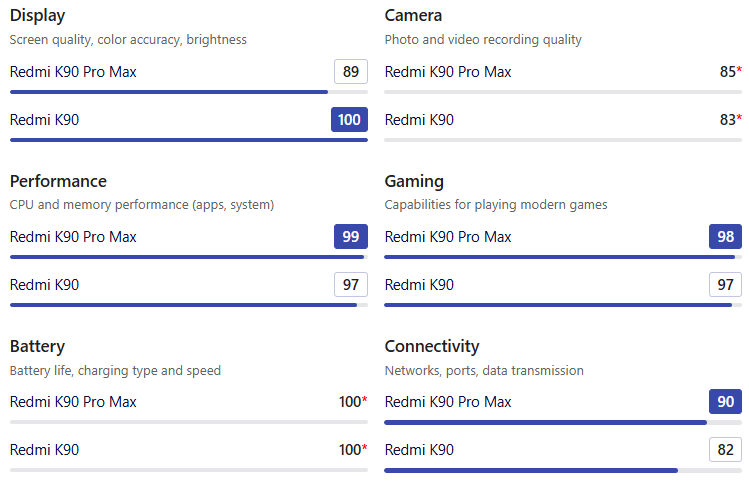Select Connectivity score 90 badge
The image size is (749, 484).
[725, 402]
